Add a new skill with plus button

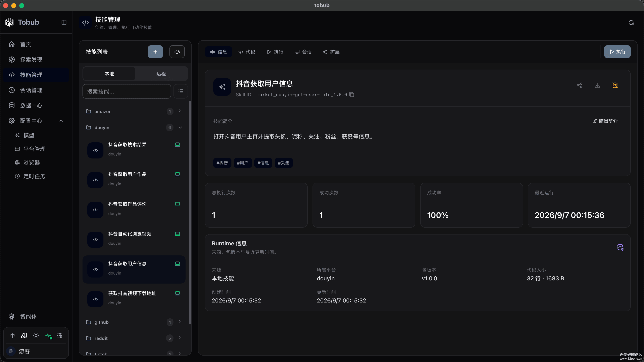[155, 52]
